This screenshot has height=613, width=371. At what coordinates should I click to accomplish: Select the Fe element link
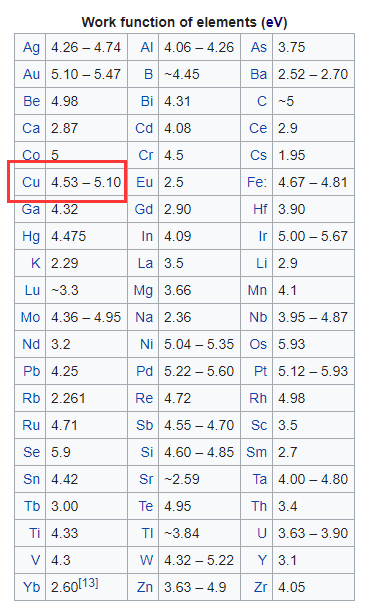[256, 182]
